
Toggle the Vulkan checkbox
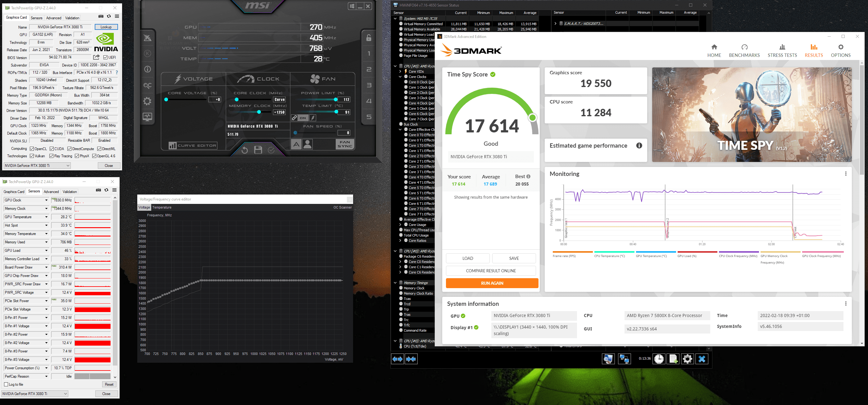coord(32,156)
